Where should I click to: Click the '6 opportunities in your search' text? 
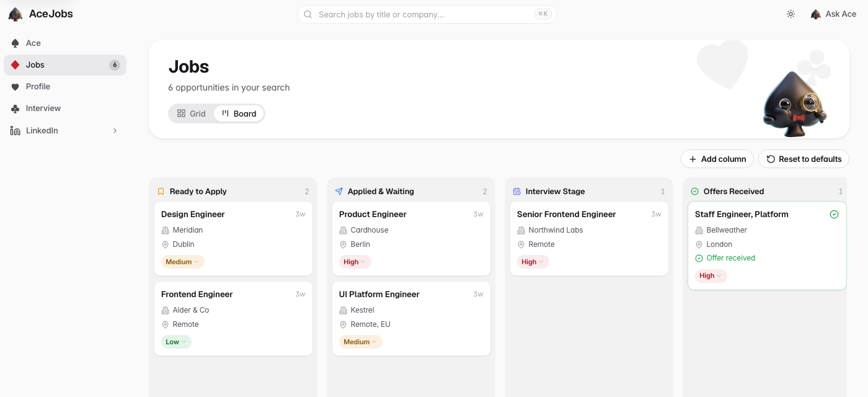(229, 87)
